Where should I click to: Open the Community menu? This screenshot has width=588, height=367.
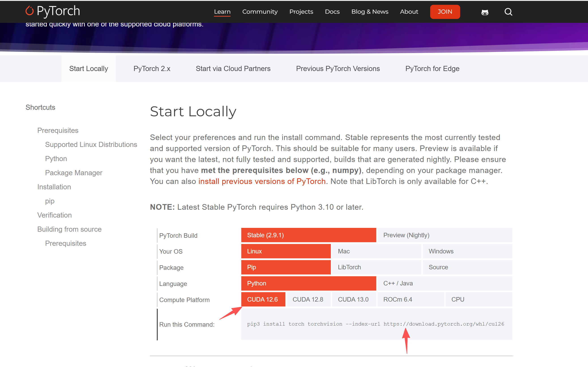(x=260, y=12)
